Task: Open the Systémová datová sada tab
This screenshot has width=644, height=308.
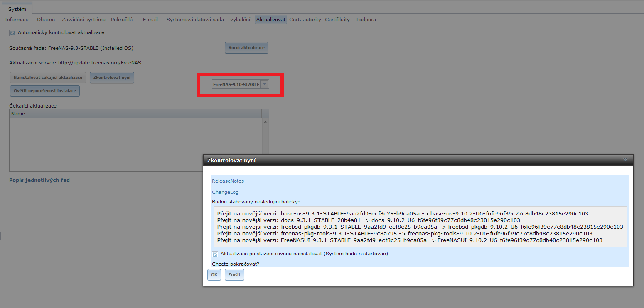Action: (x=195, y=20)
